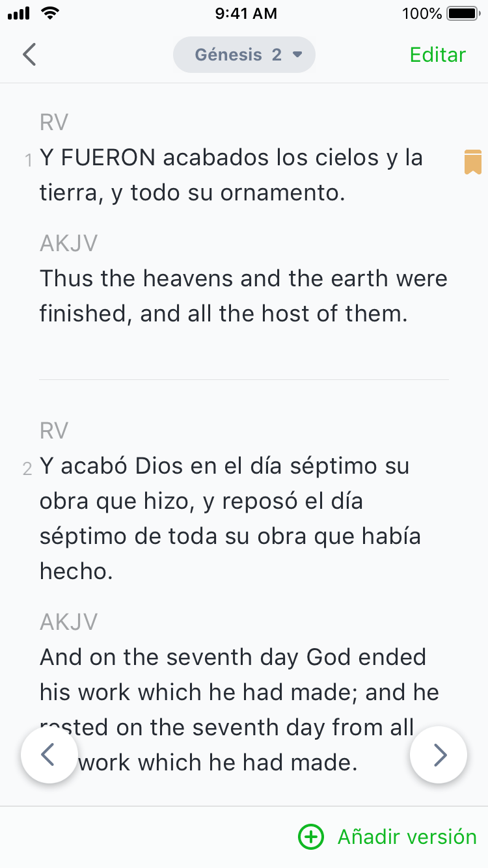
Task: Tap the Editar button
Action: point(437,55)
